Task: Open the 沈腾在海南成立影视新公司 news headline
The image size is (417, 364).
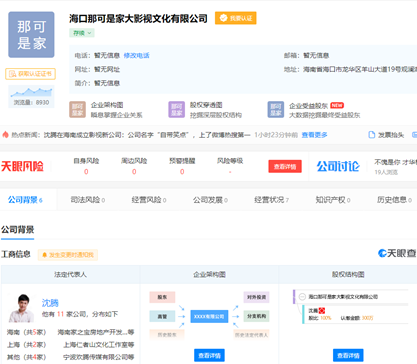Action: (x=147, y=135)
